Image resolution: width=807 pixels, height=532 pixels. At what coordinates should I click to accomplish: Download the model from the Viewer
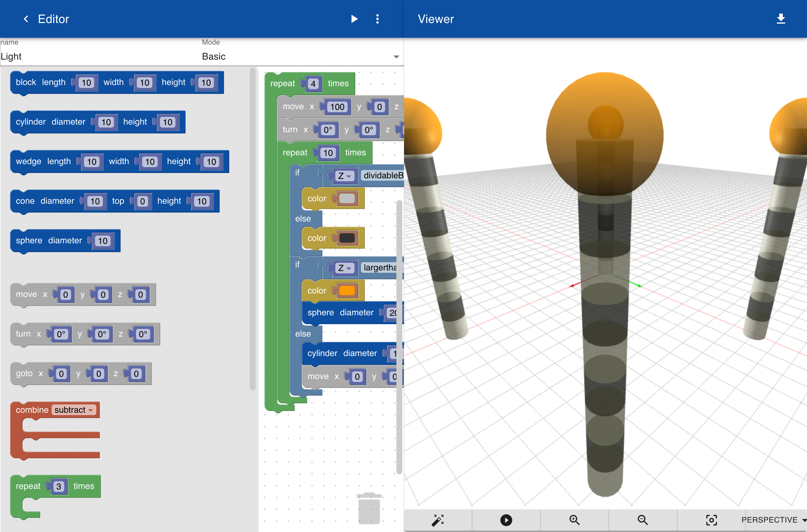point(780,19)
